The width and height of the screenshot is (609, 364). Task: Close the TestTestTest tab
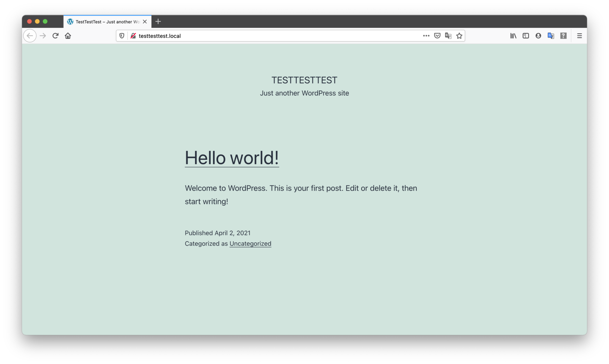pos(145,22)
